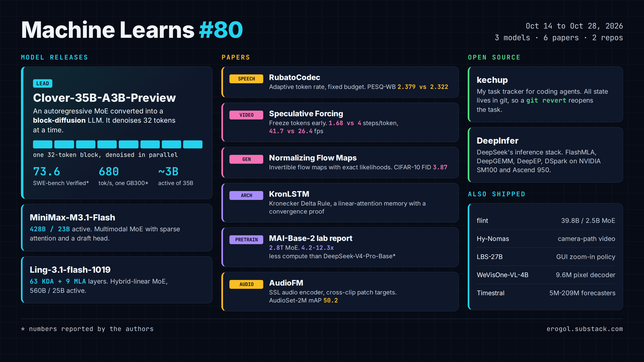644x362 pixels.
Task: Open the Speculative Forcing paper title
Action: [x=306, y=114]
